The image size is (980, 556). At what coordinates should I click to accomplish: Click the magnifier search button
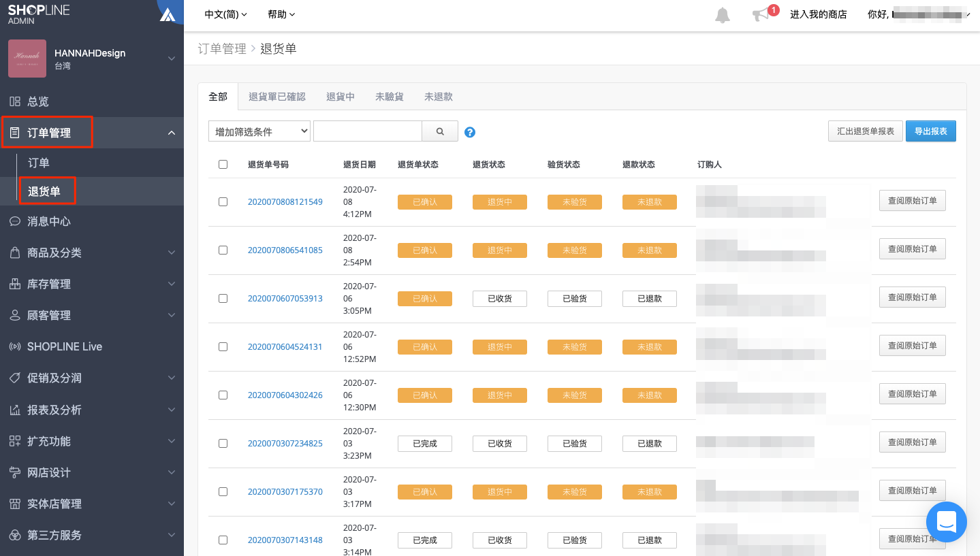440,131
